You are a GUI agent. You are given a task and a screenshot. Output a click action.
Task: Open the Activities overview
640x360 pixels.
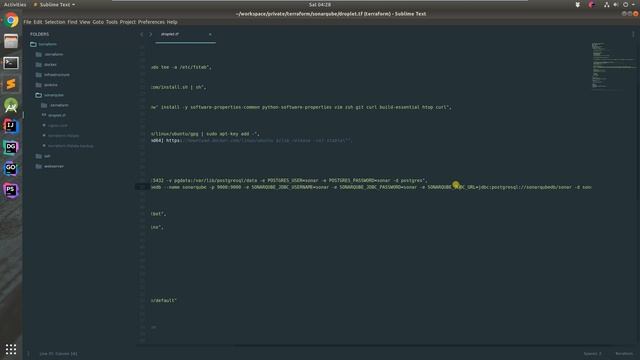coord(15,4)
